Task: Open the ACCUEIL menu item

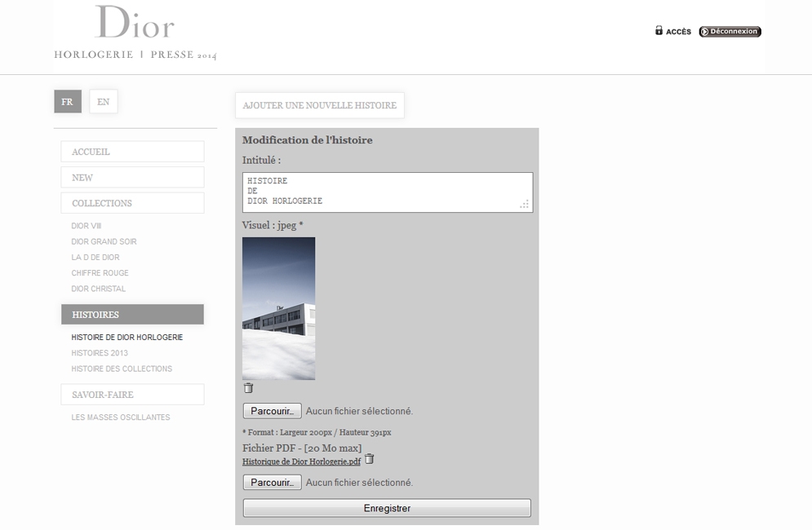Action: point(132,152)
